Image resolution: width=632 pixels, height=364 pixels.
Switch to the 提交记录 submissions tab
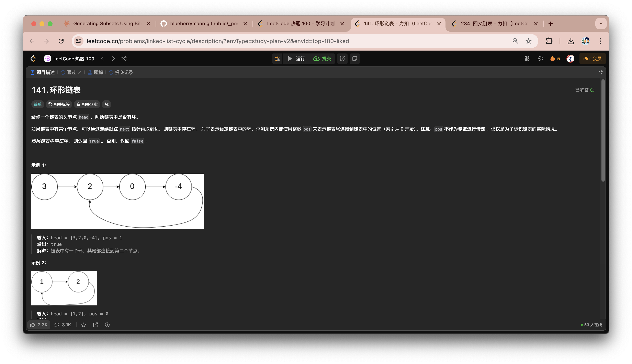pyautogui.click(x=121, y=72)
